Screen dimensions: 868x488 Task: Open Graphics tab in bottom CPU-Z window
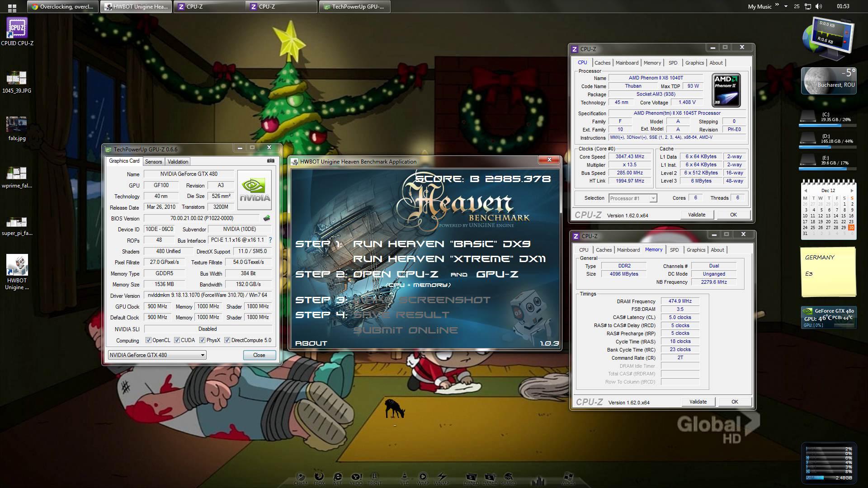coord(696,250)
